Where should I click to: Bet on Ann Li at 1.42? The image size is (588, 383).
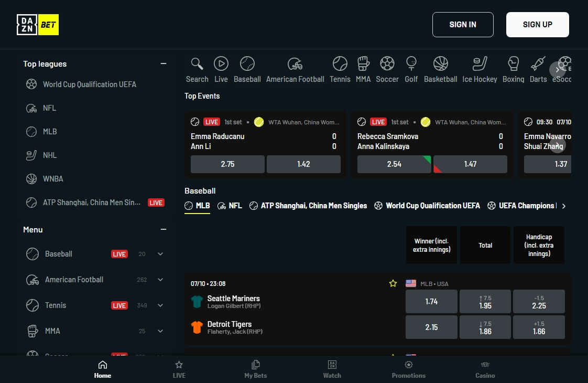click(x=303, y=164)
